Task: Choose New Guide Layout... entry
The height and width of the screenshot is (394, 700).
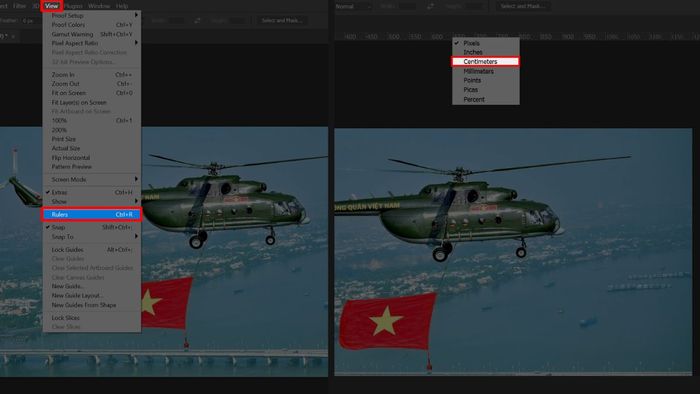Action: point(92,295)
